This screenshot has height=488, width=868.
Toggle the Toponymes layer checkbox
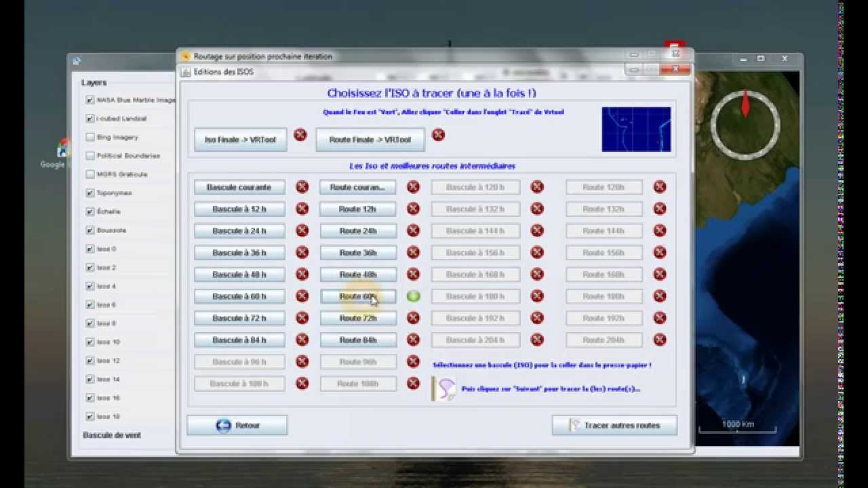[90, 193]
